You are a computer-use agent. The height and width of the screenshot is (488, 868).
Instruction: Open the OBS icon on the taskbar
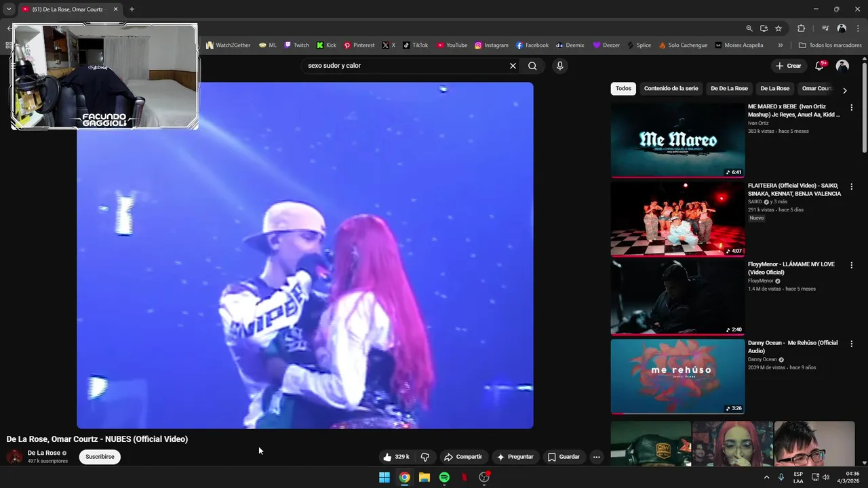484,477
